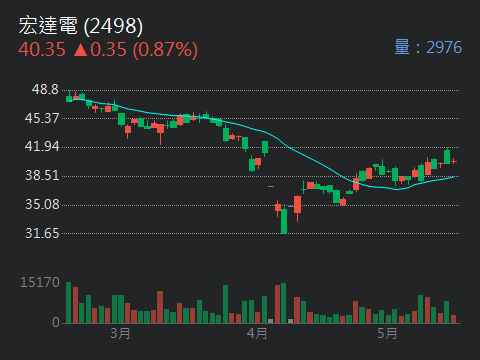Click the last red candlestick on the right
The height and width of the screenshot is (360, 480).
click(454, 161)
